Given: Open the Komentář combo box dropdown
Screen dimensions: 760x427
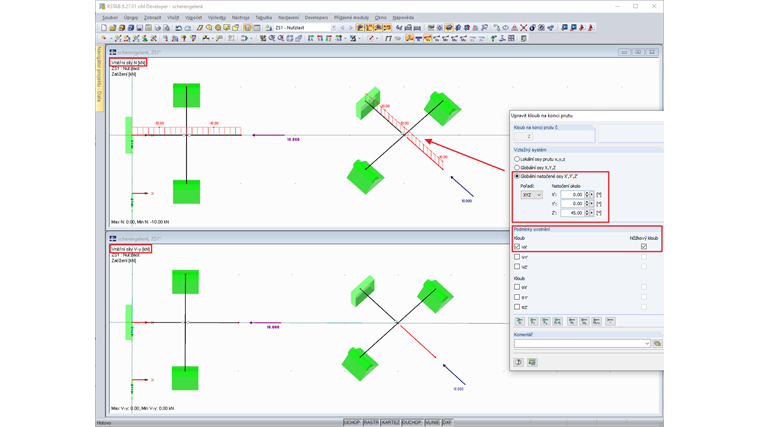Looking at the screenshot, I should click(647, 343).
